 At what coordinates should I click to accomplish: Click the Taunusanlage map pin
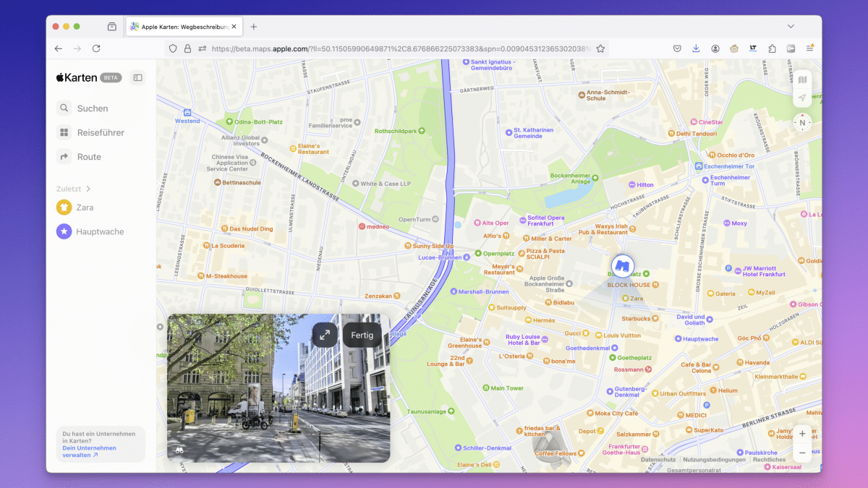451,411
